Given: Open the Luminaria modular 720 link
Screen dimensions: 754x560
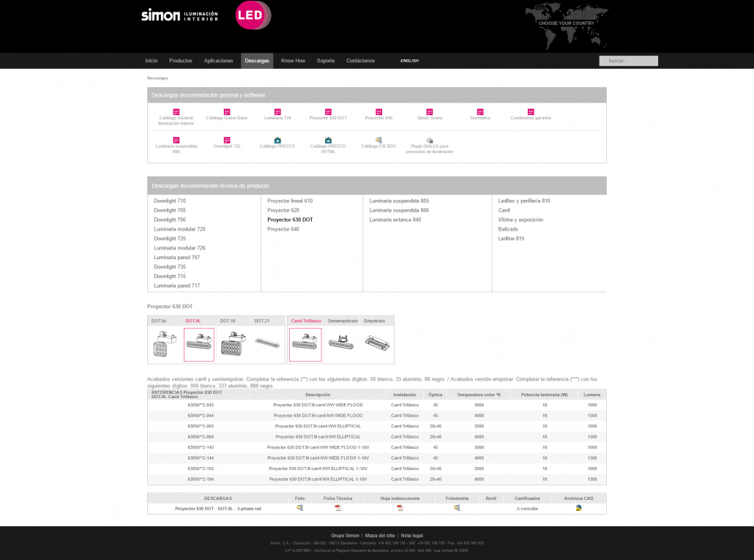Looking at the screenshot, I should pyautogui.click(x=179, y=229).
